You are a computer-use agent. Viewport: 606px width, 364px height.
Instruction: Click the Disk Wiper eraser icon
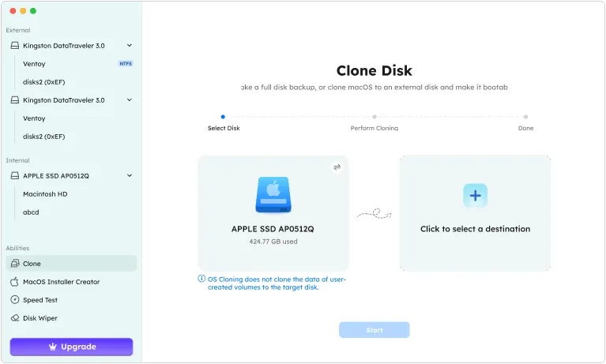(x=15, y=318)
